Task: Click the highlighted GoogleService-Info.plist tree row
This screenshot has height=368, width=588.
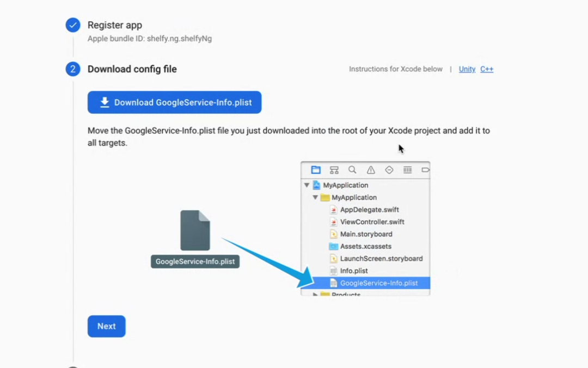Action: click(x=378, y=283)
